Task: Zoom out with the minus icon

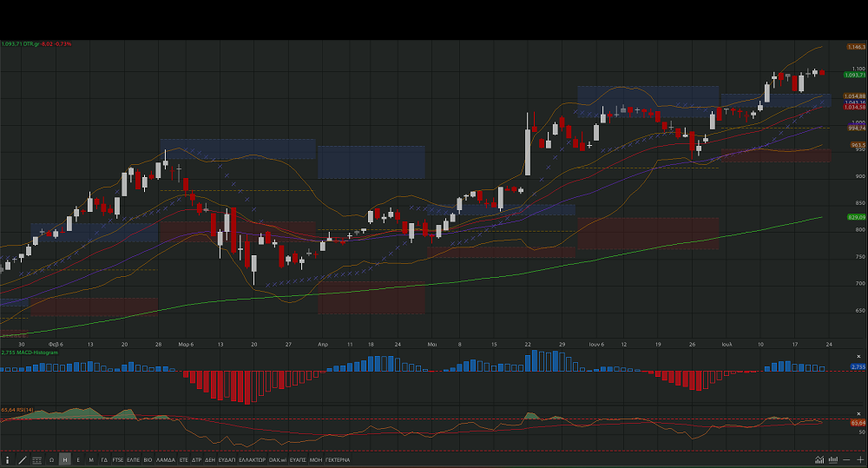Action: click(846, 459)
